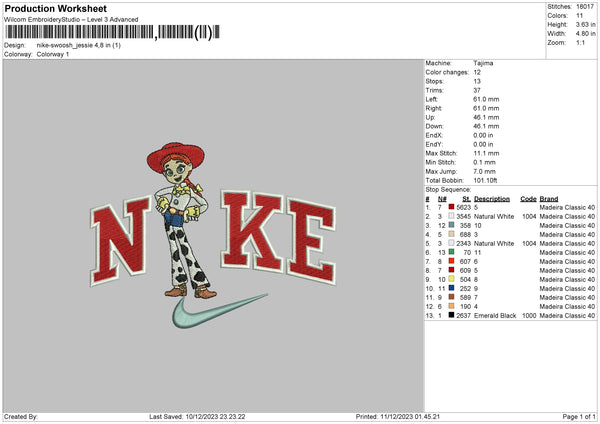The image size is (600, 424).
Task: Click the Zoom value 1:1
Action: point(580,42)
